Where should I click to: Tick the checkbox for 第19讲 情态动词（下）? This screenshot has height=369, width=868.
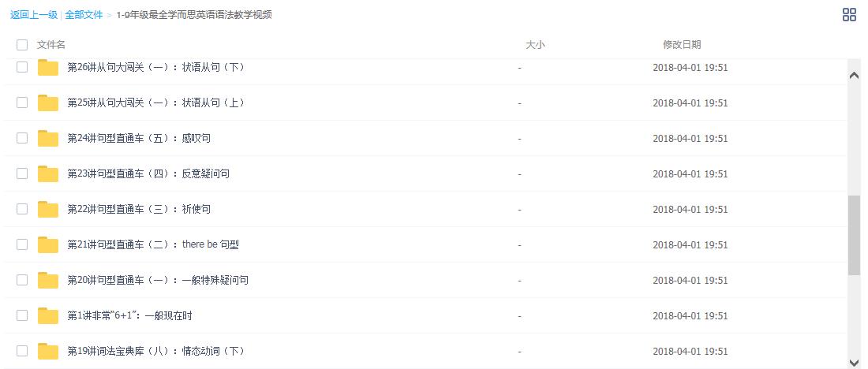click(x=22, y=351)
